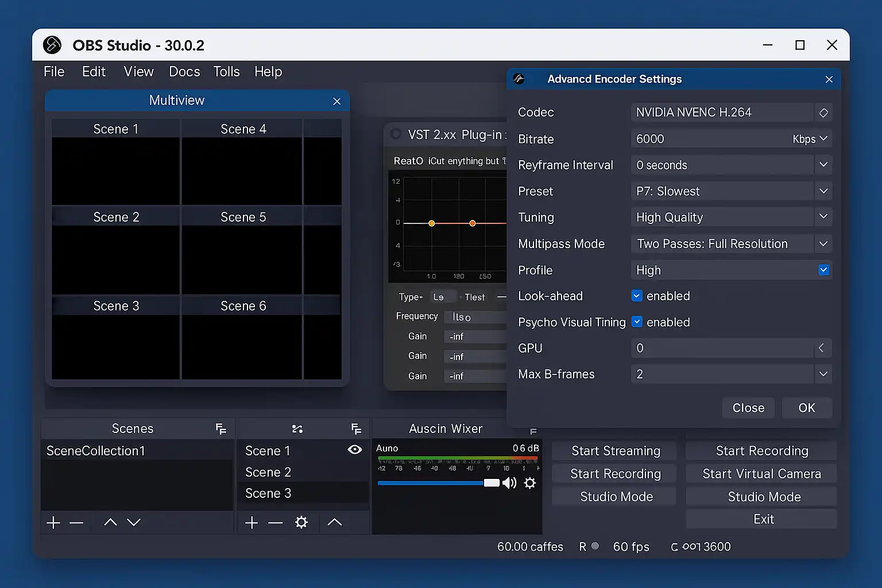Close the Advanced Encoder Settings dialog
The width and height of the screenshot is (882, 588).
[829, 79]
